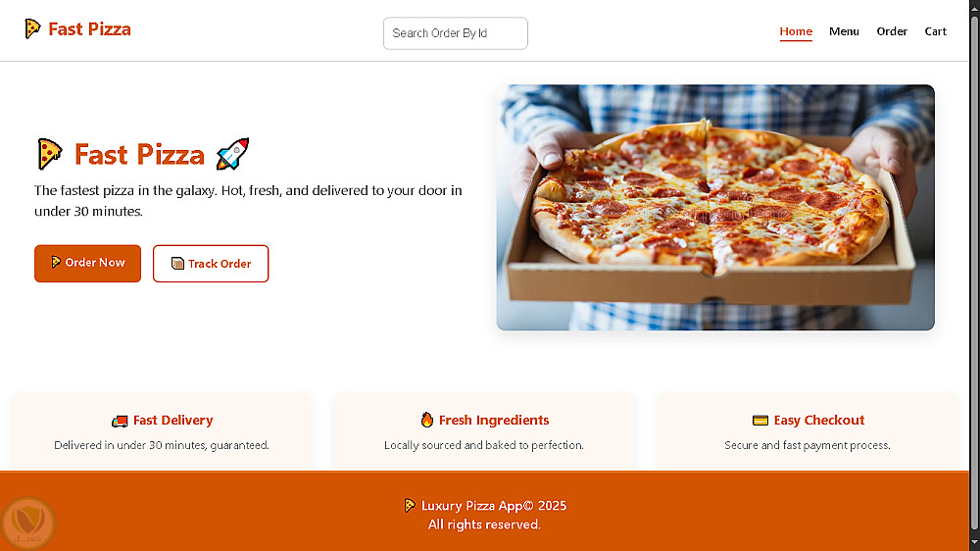Select the Easy Checkout card heading

(x=819, y=421)
